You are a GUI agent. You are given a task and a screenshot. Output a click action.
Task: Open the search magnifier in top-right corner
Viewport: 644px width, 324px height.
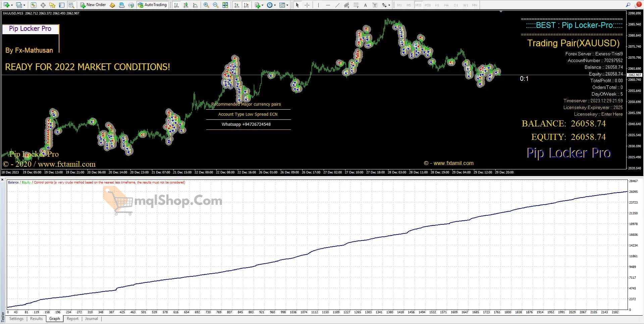(628, 5)
